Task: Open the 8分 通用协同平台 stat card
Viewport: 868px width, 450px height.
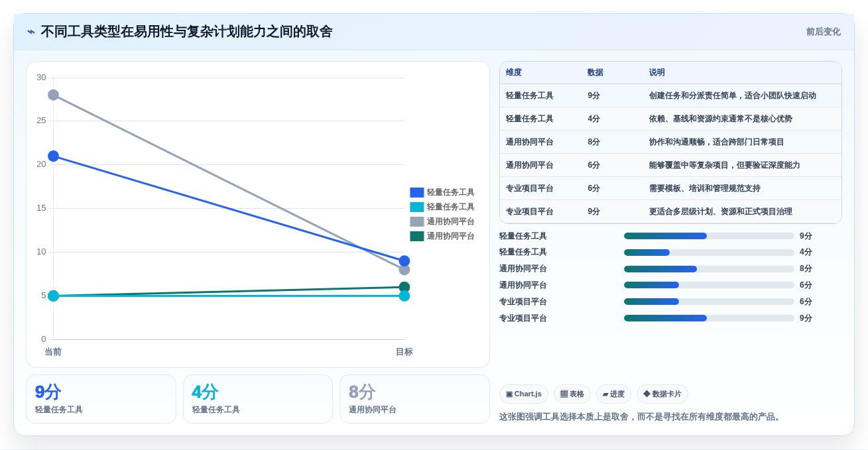Action: click(x=414, y=399)
